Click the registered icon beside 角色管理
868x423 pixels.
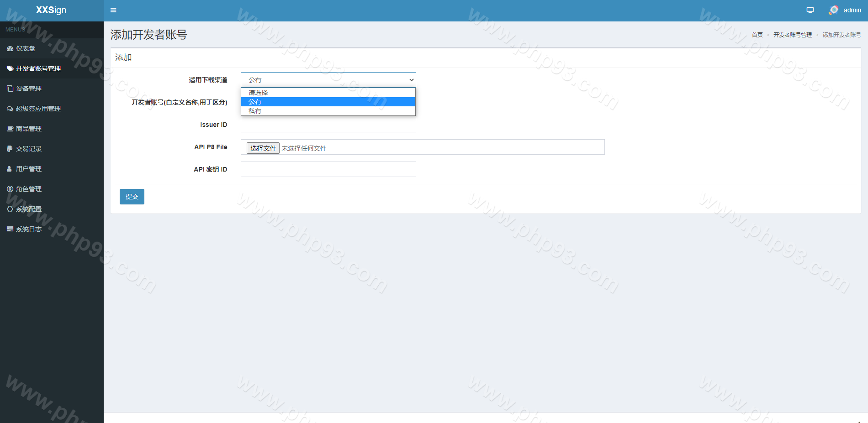10,189
